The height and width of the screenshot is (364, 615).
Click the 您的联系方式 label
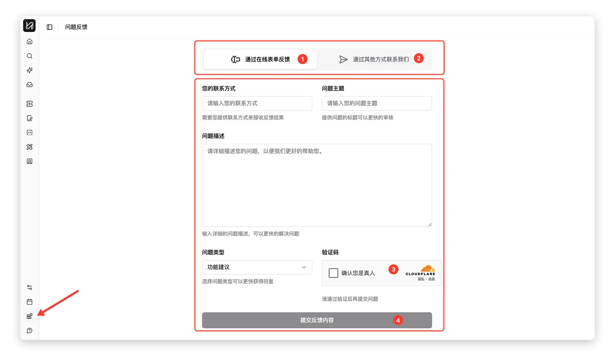tap(219, 89)
